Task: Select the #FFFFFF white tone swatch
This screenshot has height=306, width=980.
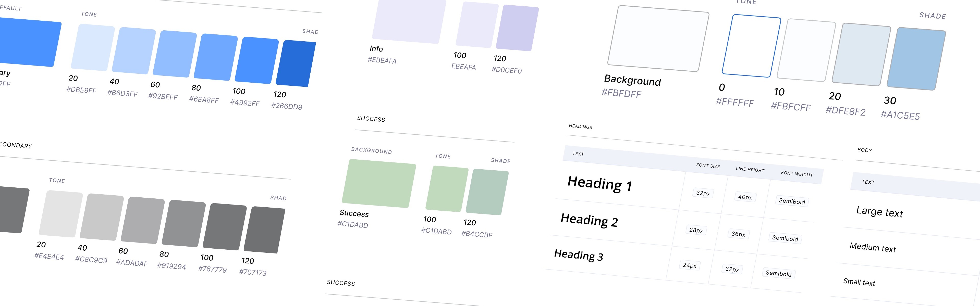Action: (x=751, y=46)
